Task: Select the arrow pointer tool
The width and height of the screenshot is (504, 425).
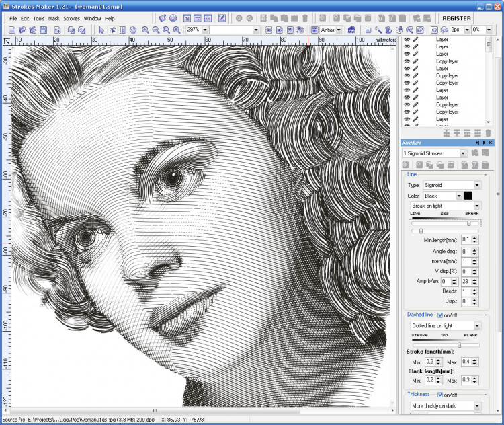Action: tap(101, 30)
